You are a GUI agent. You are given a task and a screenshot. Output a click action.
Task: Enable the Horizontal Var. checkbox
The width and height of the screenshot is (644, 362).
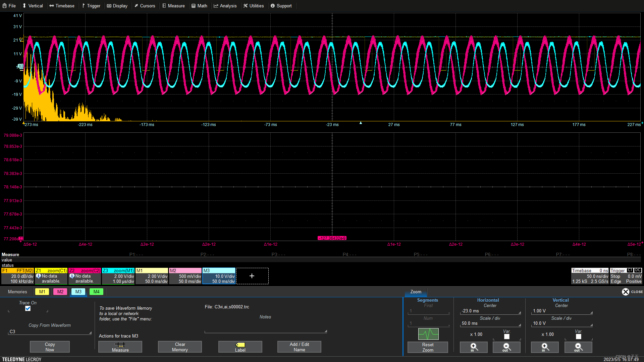(506, 337)
